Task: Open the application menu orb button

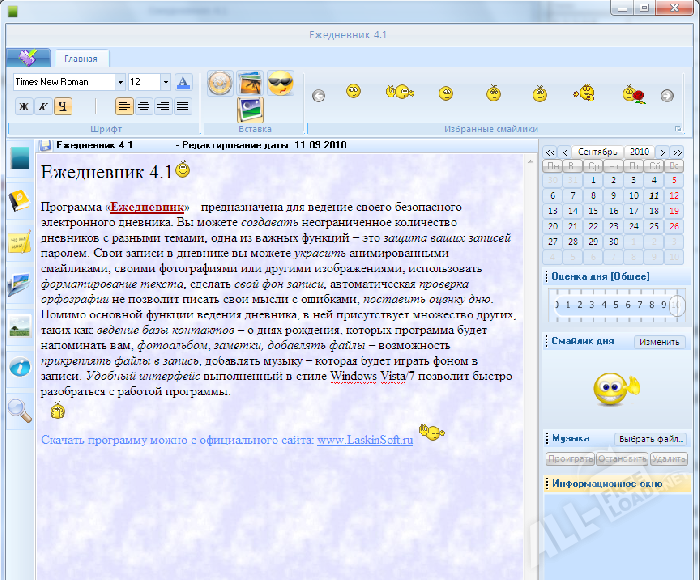Action: [27, 57]
